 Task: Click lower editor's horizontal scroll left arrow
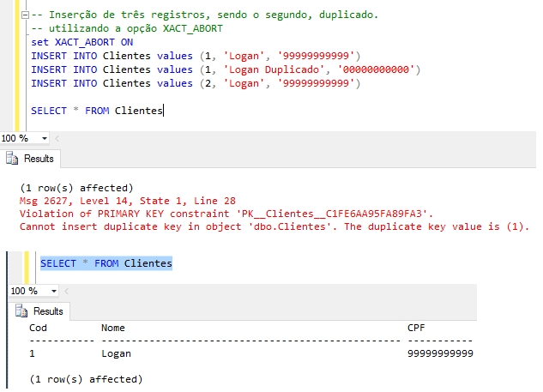coord(64,291)
